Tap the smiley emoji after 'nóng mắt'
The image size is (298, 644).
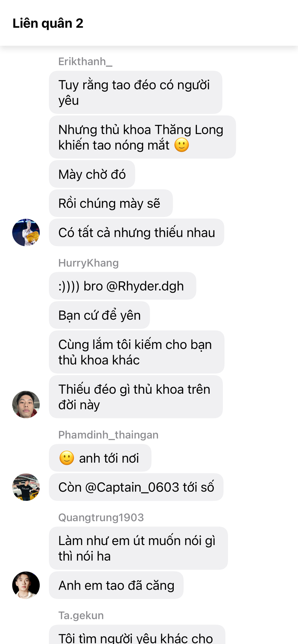182,145
